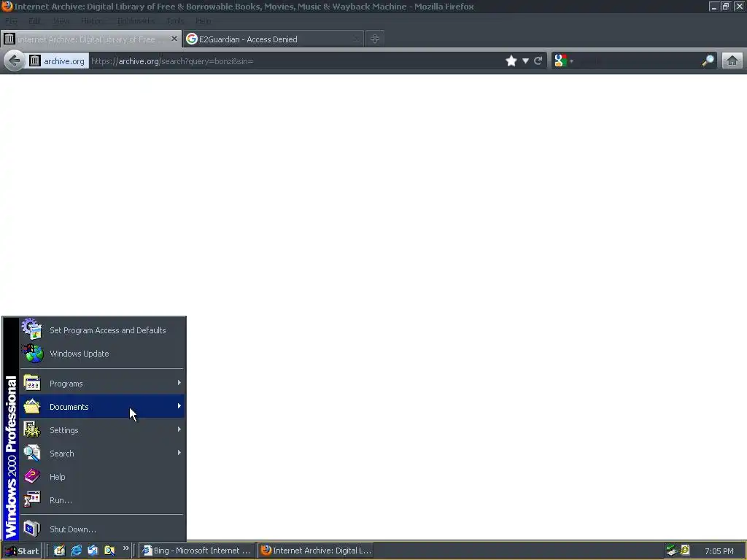This screenshot has width=747, height=560.
Task: Launch Internet Explorer from quick launch
Action: 76,551
